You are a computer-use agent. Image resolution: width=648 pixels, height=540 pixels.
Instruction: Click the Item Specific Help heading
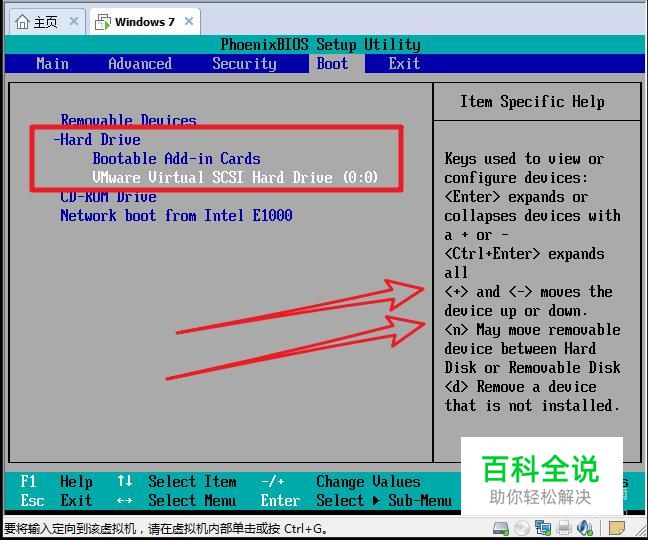click(x=532, y=102)
